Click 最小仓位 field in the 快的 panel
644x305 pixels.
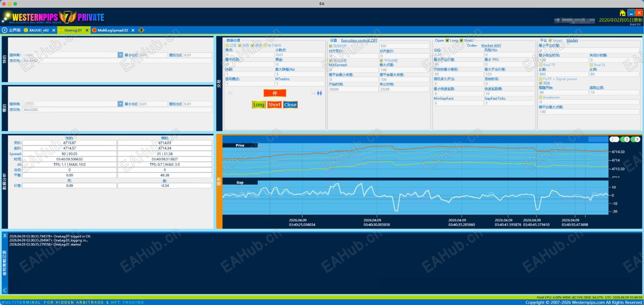point(153,55)
